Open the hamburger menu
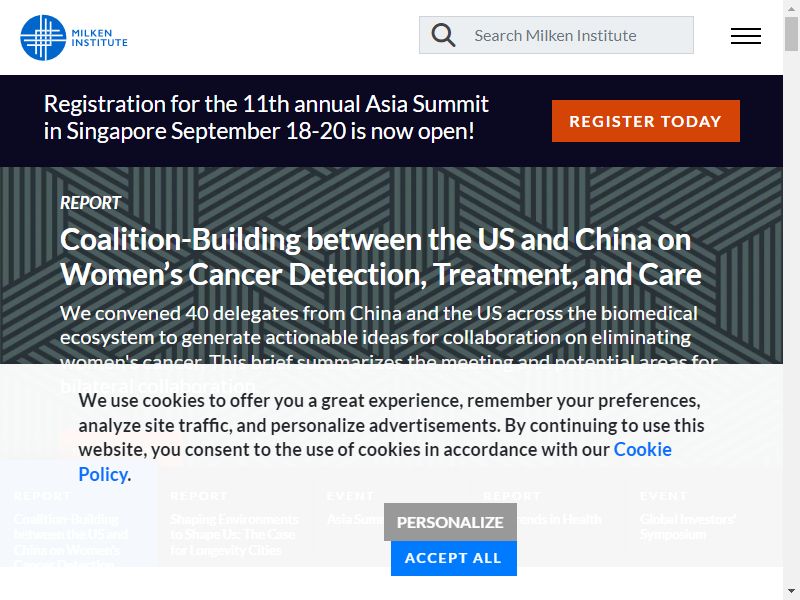 point(745,36)
